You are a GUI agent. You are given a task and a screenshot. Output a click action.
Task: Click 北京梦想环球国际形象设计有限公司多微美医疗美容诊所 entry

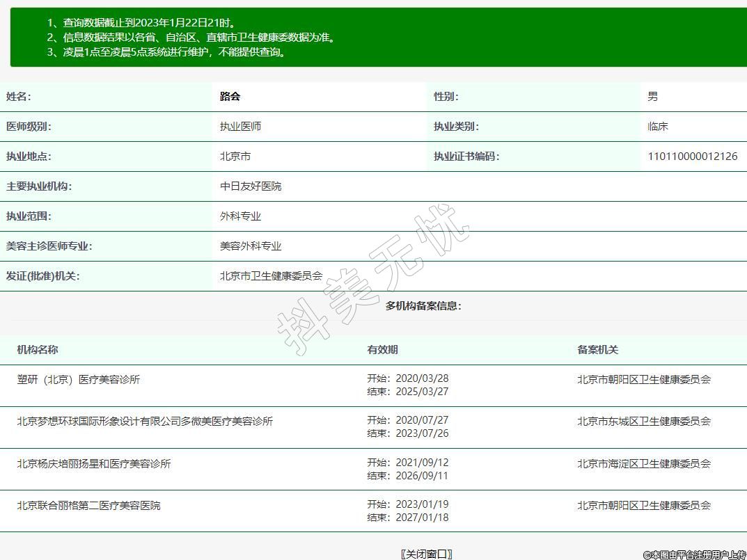(145, 422)
